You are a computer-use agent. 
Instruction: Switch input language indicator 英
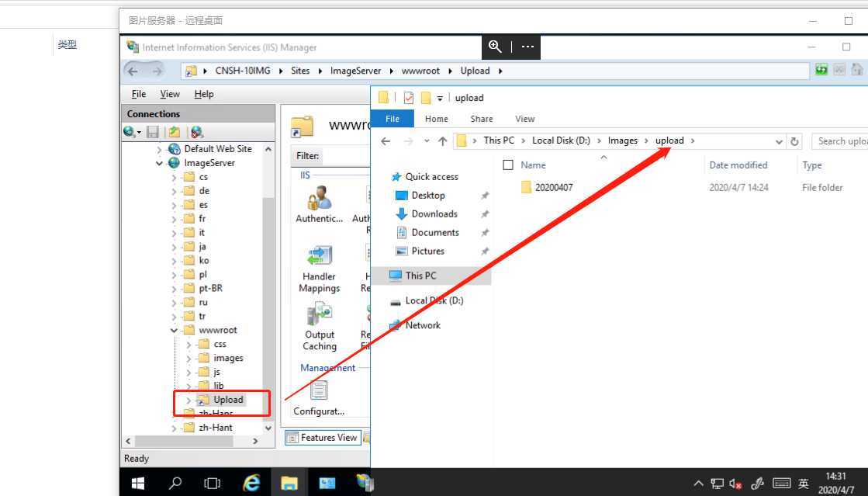[804, 484]
